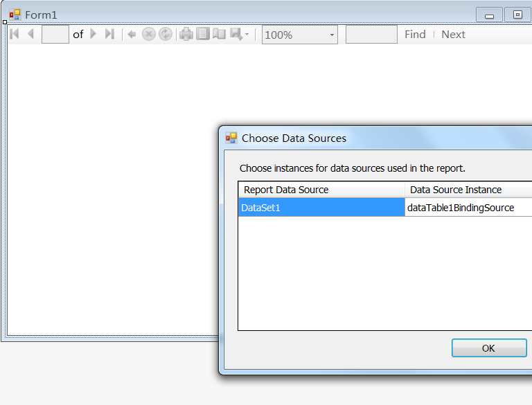The width and height of the screenshot is (532, 405).
Task: Click Choose Data Sources dialog icon
Action: point(231,138)
